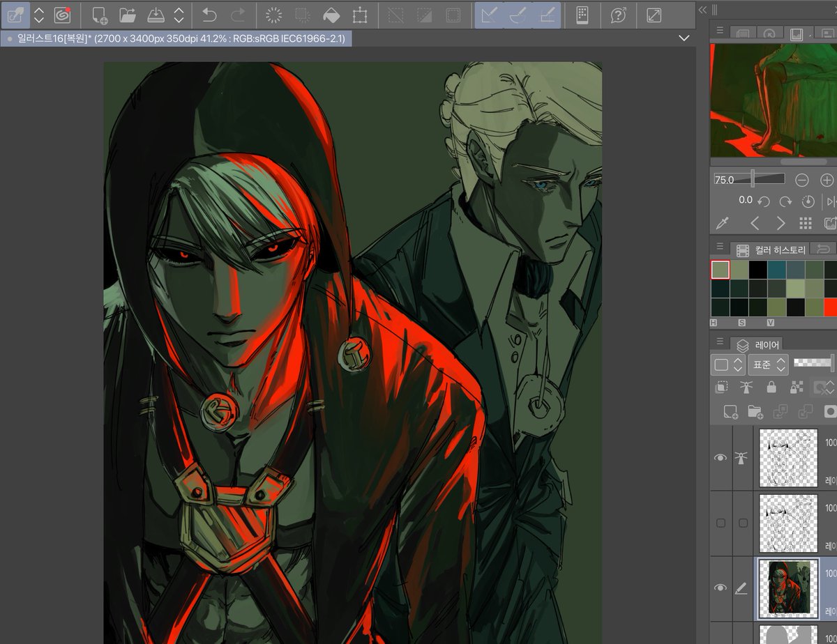This screenshot has width=837, height=644.
Task: Pick the teal blue history swatch
Action: 776,270
